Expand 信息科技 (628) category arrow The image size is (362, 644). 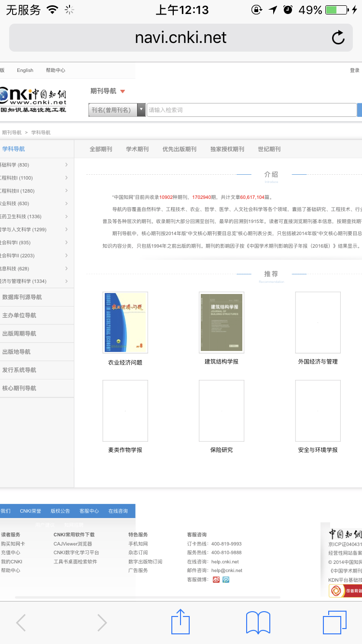pos(66,268)
